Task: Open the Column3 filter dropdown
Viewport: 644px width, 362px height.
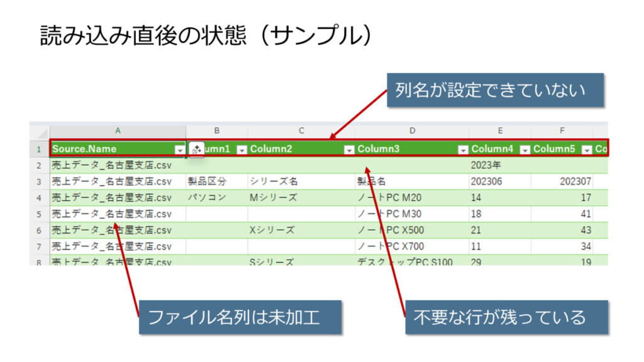Action: (463, 150)
